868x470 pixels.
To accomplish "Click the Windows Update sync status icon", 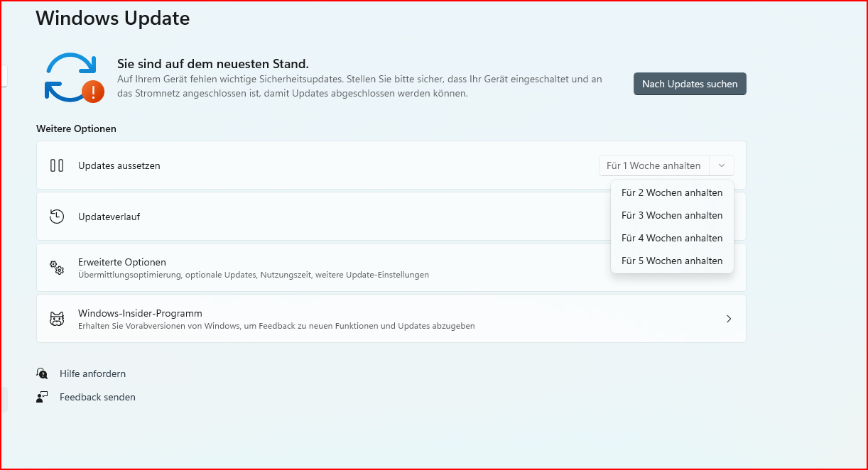I will coord(74,77).
